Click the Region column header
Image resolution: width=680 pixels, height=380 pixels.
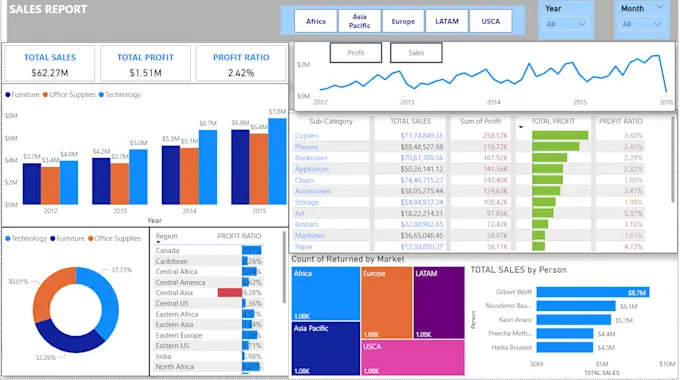tap(167, 236)
